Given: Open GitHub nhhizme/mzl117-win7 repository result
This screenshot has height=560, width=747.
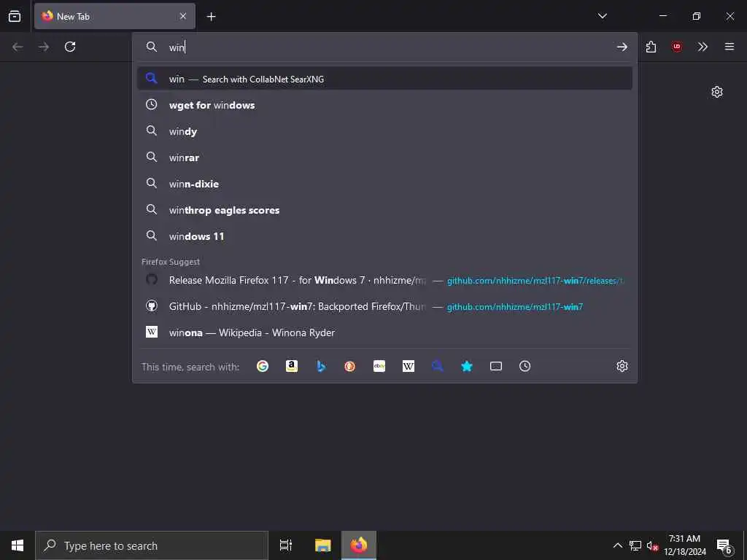Looking at the screenshot, I should (x=384, y=306).
